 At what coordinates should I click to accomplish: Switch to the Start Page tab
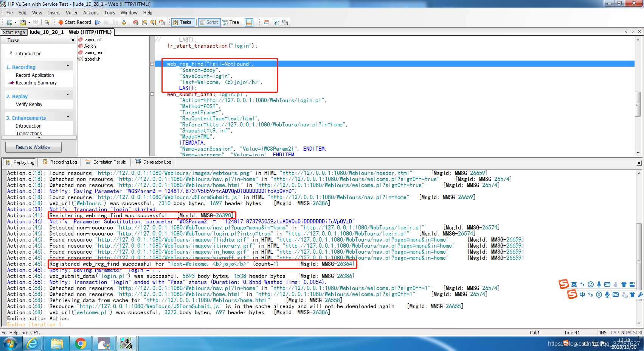[14, 33]
